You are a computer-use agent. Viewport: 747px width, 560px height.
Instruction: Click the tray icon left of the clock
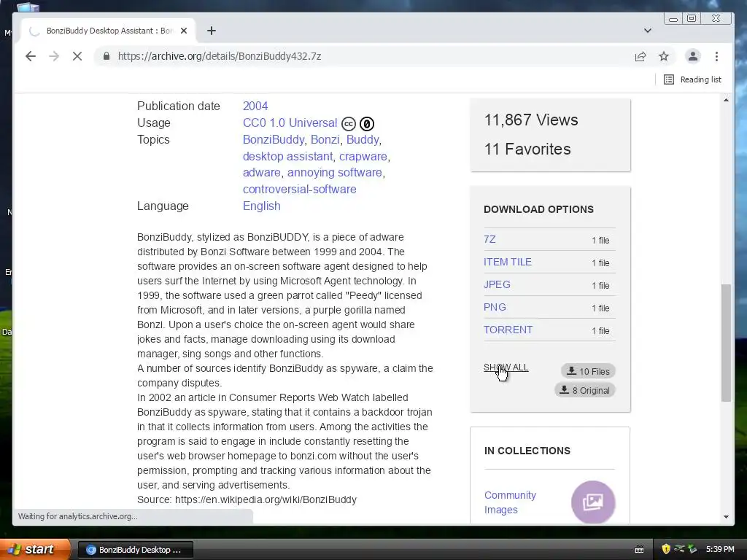(x=692, y=549)
